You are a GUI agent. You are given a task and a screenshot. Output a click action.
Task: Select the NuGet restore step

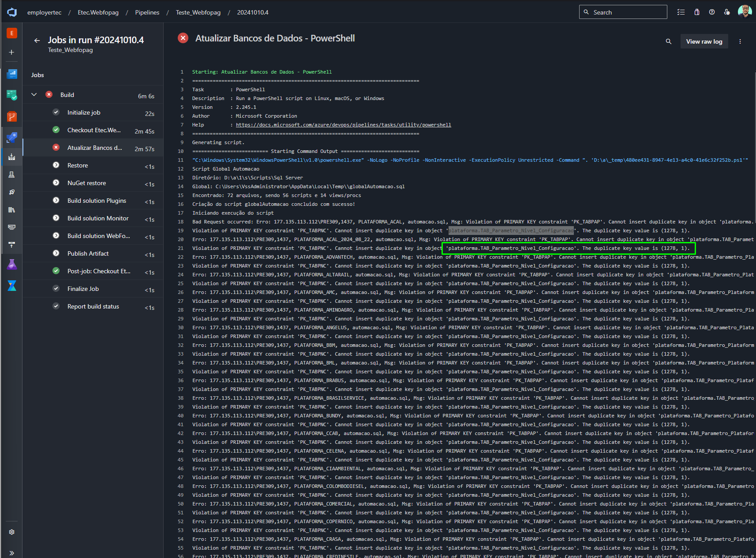(x=93, y=183)
